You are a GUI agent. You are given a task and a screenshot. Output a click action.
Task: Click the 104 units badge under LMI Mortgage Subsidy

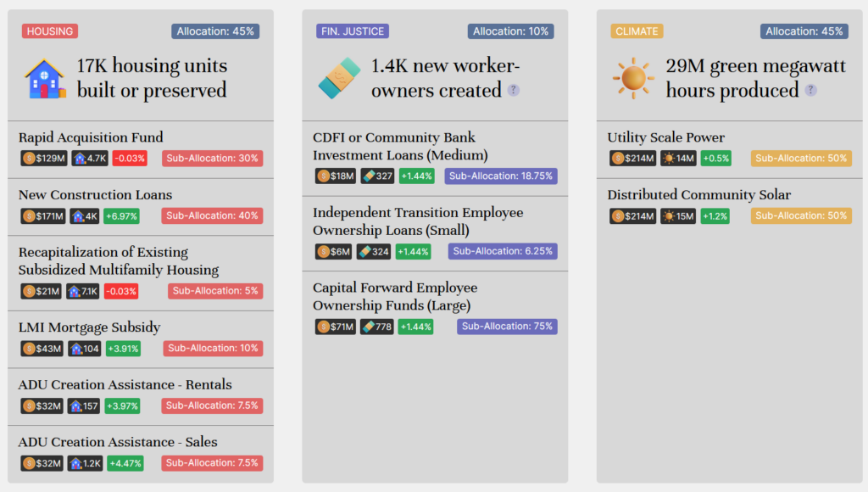(84, 349)
